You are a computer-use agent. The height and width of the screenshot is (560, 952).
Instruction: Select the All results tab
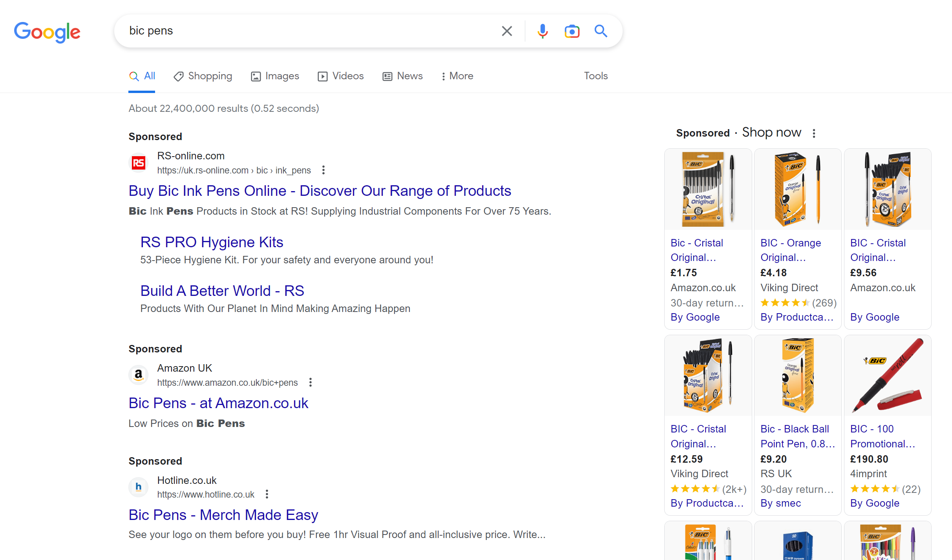142,76
